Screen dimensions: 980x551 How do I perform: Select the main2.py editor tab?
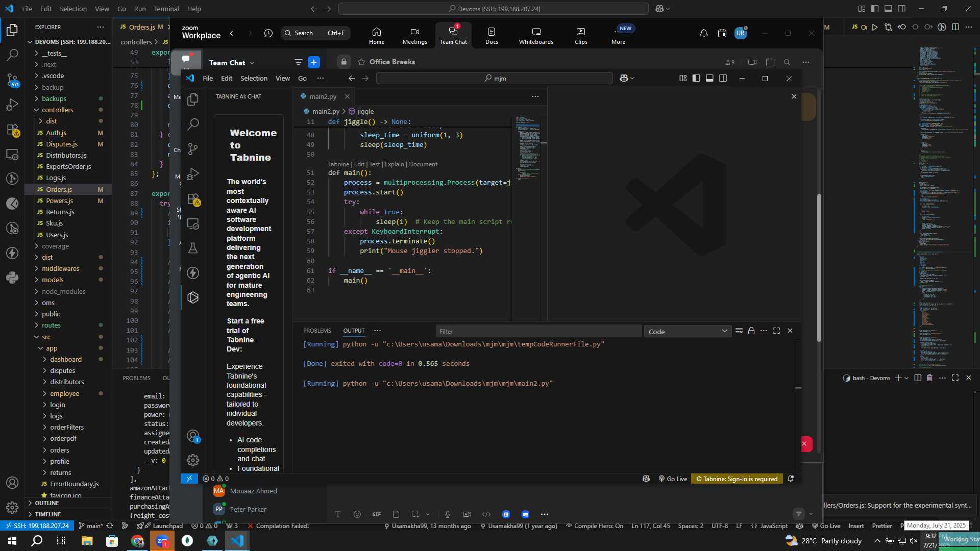click(323, 96)
